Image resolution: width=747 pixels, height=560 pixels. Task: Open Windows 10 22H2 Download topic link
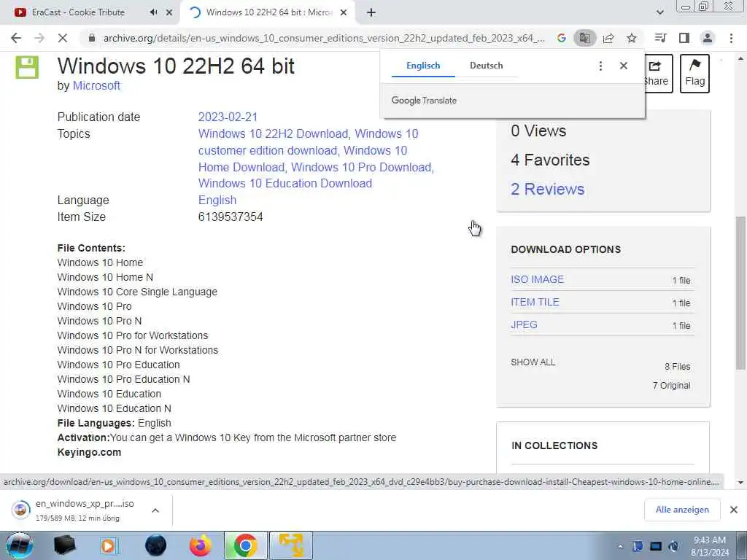(274, 134)
